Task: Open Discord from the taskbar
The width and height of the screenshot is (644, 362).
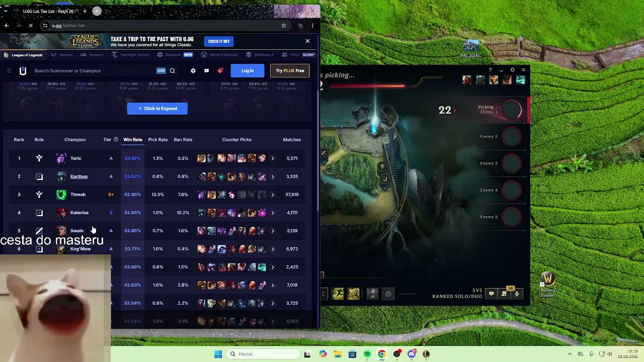Action: click(412, 354)
